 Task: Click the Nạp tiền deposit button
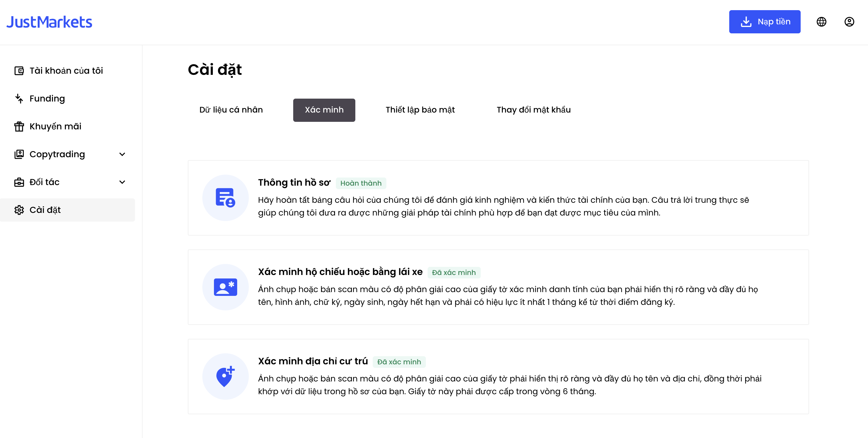[765, 22]
